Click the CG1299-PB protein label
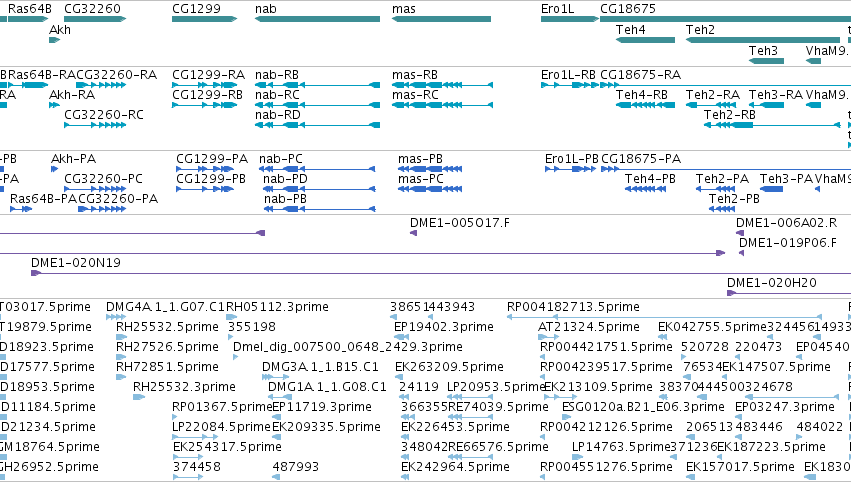Image resolution: width=851 pixels, height=482 pixels. coord(211,179)
